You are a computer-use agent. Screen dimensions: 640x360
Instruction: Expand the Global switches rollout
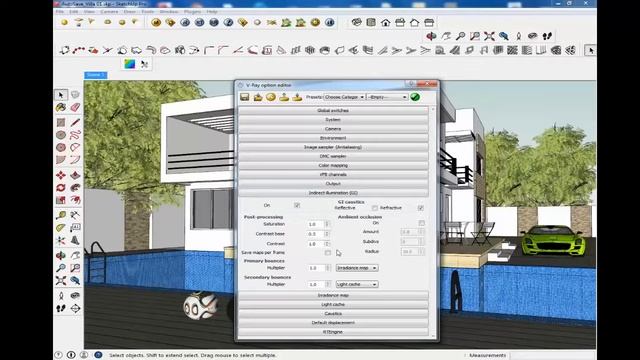(x=333, y=111)
